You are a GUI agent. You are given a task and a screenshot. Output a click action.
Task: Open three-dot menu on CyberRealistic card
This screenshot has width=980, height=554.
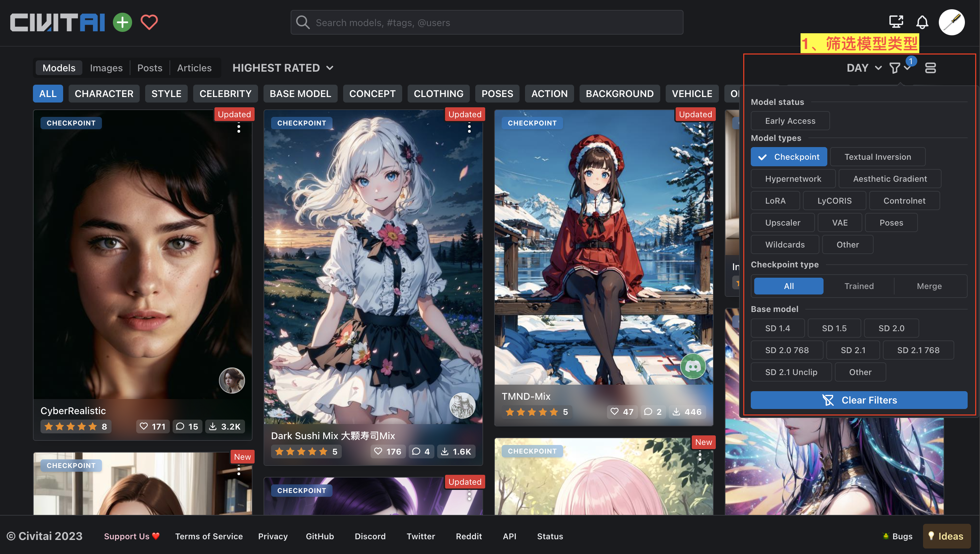[239, 128]
